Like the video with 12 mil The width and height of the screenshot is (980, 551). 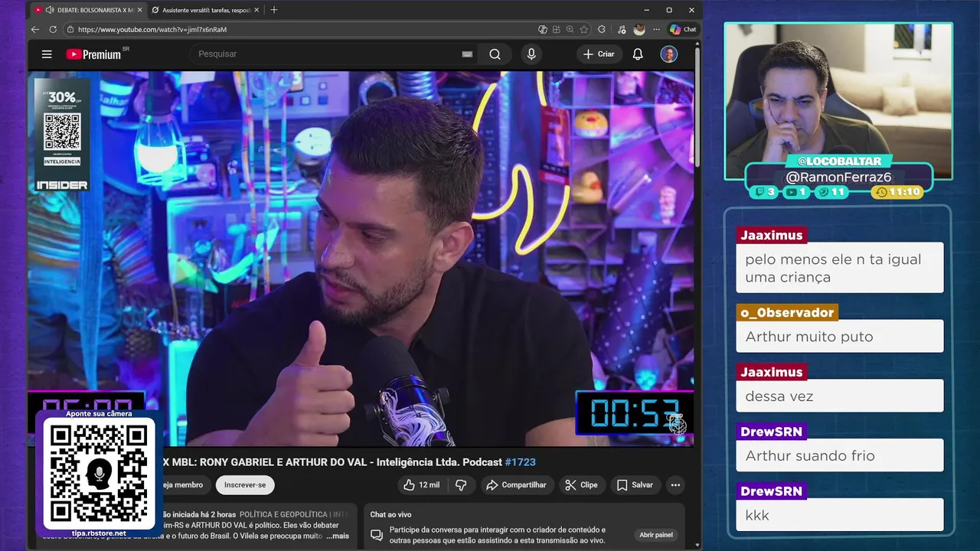[422, 485]
